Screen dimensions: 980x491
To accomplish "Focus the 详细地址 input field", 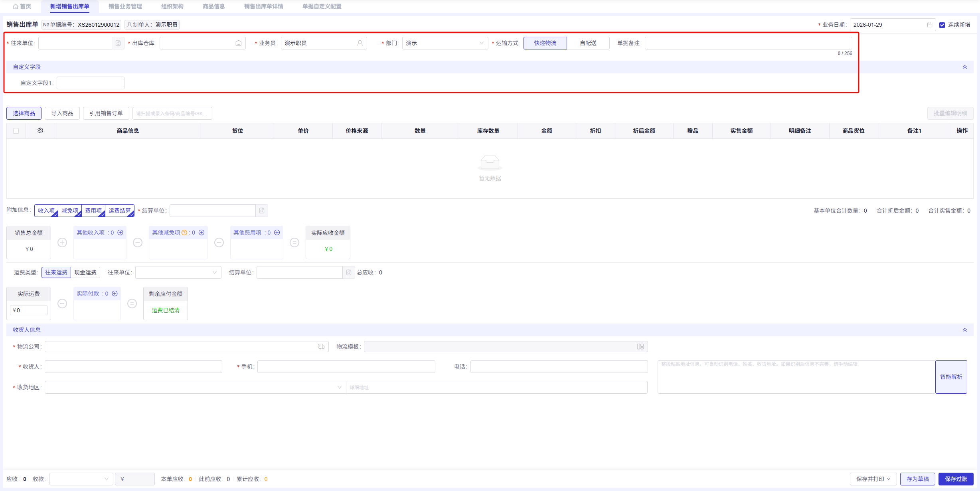I will tap(497, 387).
